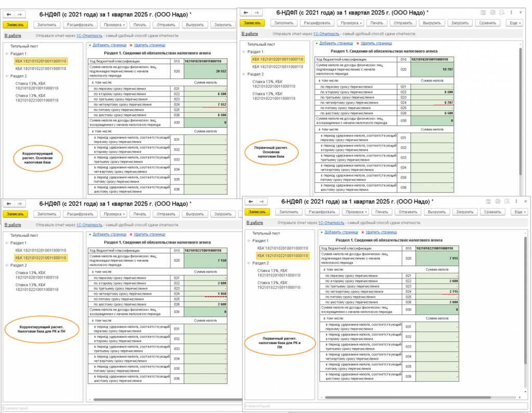Image resolution: width=532 pixels, height=413 pixels.
Task: Open the three-dots menu in top-right window
Action: point(511,12)
